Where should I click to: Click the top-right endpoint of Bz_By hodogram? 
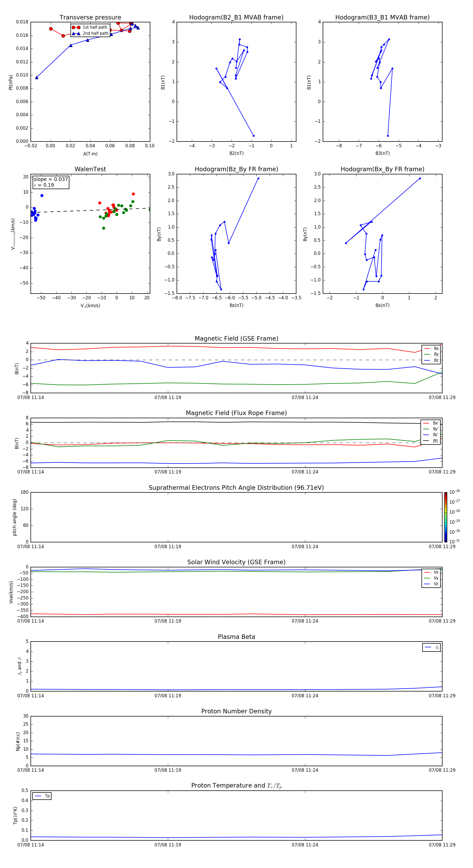pyautogui.click(x=258, y=179)
